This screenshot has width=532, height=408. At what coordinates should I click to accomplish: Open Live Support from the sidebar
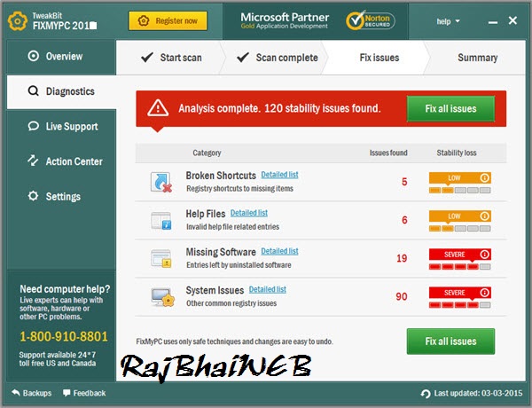61,126
